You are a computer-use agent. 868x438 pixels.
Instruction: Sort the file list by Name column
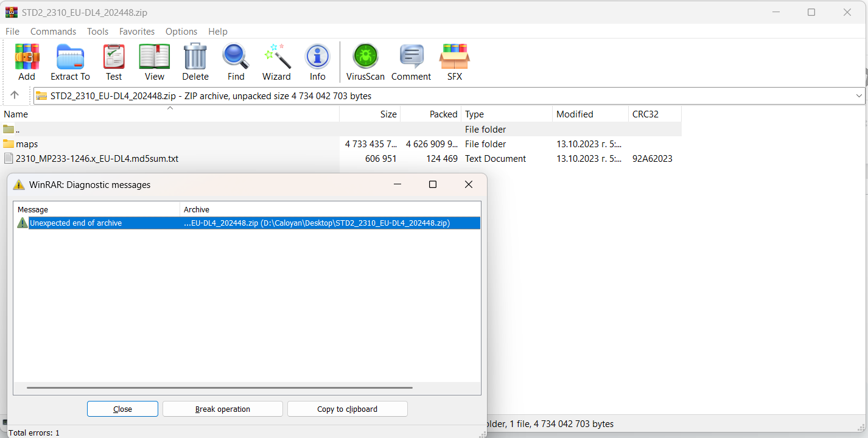pos(170,114)
